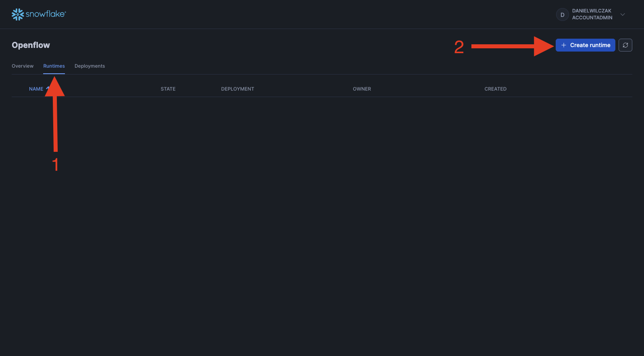The width and height of the screenshot is (644, 356).
Task: Expand the account menu chevron
Action: click(623, 14)
